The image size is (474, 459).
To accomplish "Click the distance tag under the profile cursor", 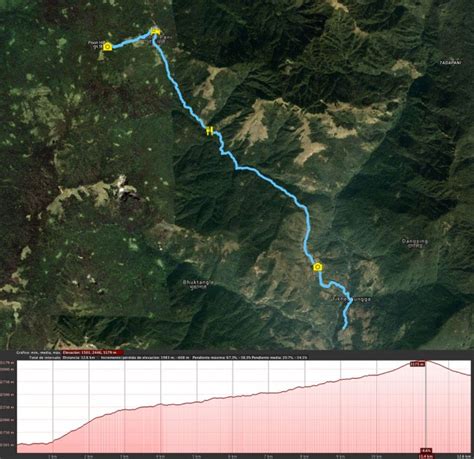I will [x=426, y=456].
